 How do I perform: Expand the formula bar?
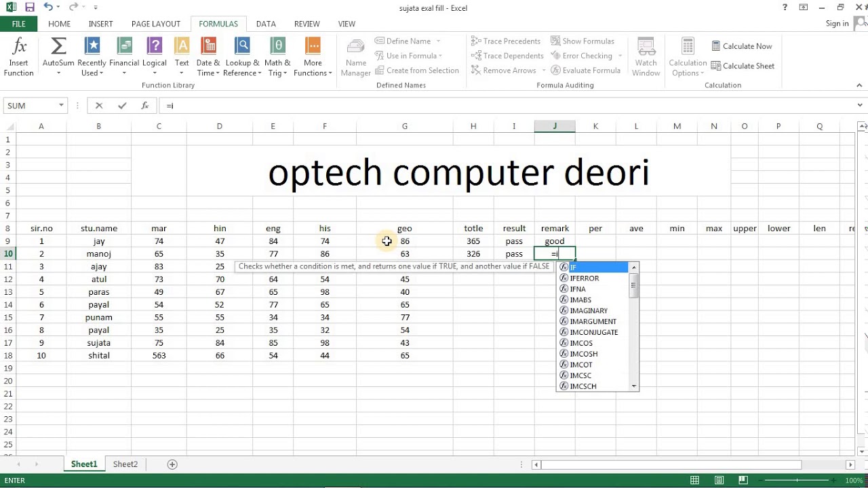(x=861, y=106)
